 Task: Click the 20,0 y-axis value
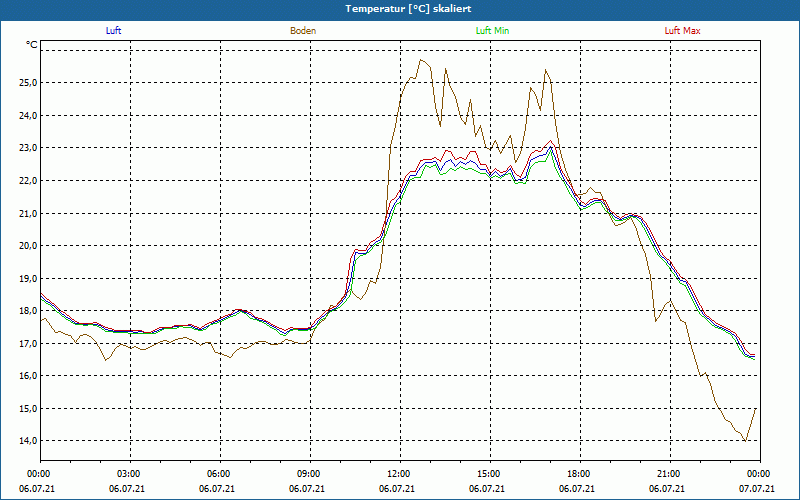point(29,245)
